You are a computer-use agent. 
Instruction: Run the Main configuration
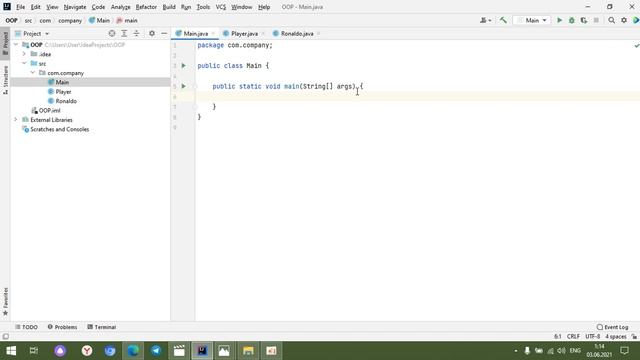(x=559, y=20)
